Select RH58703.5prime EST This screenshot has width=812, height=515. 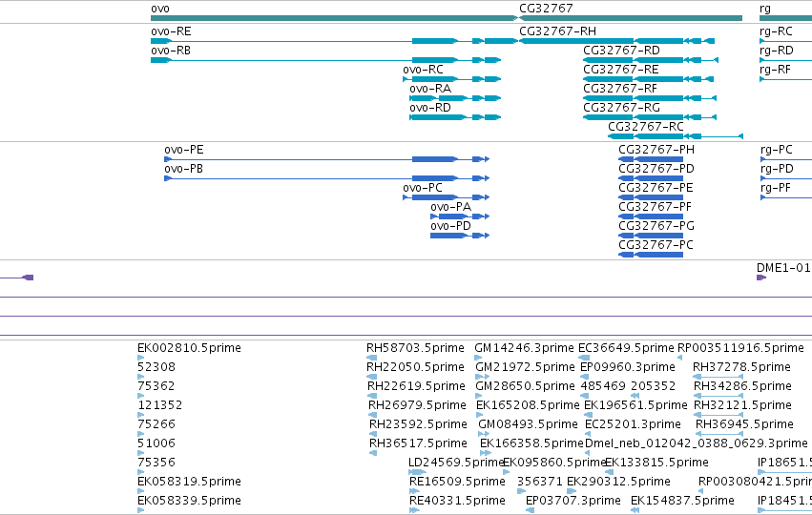(372, 358)
